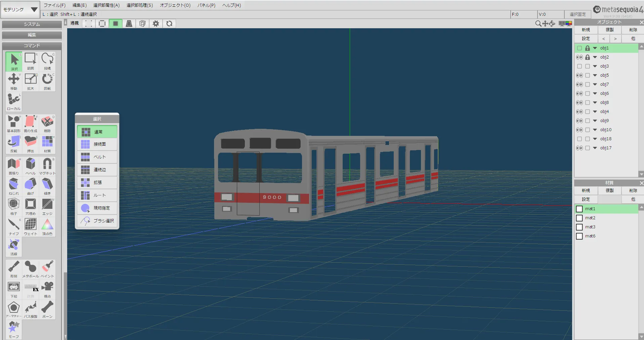Image resolution: width=644 pixels, height=340 pixels.
Task: Unlock the obj2 lock icon
Action: coord(587,57)
